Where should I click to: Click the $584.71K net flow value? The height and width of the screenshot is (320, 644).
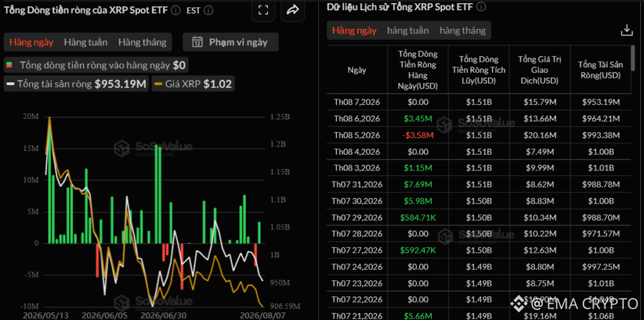point(418,218)
